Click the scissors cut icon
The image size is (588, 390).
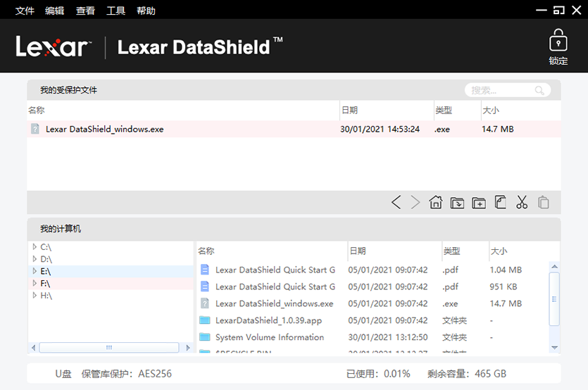(522, 202)
